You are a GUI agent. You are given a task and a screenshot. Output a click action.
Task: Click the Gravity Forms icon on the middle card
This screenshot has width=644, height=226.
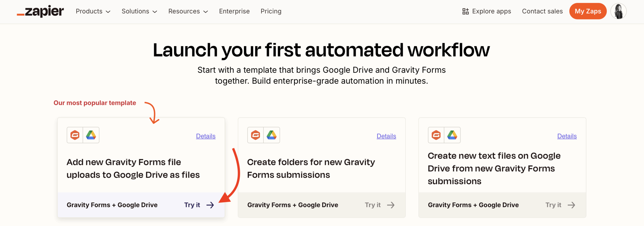coord(255,135)
